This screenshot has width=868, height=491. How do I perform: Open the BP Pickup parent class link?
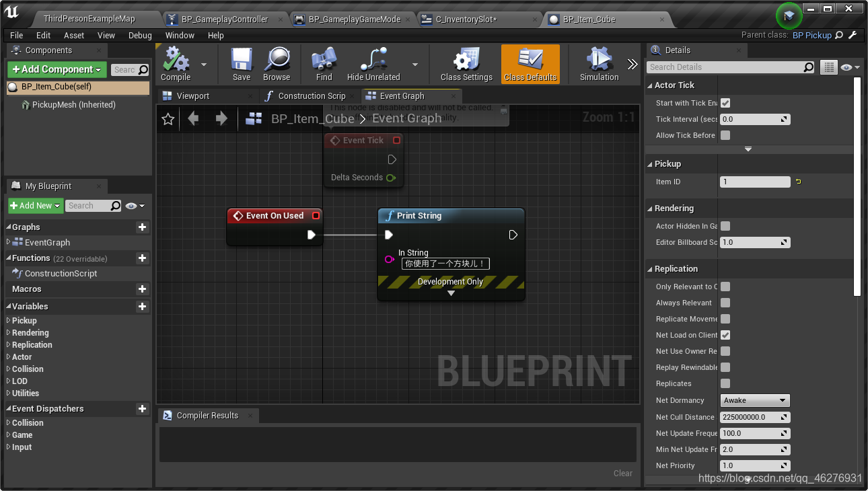click(812, 35)
